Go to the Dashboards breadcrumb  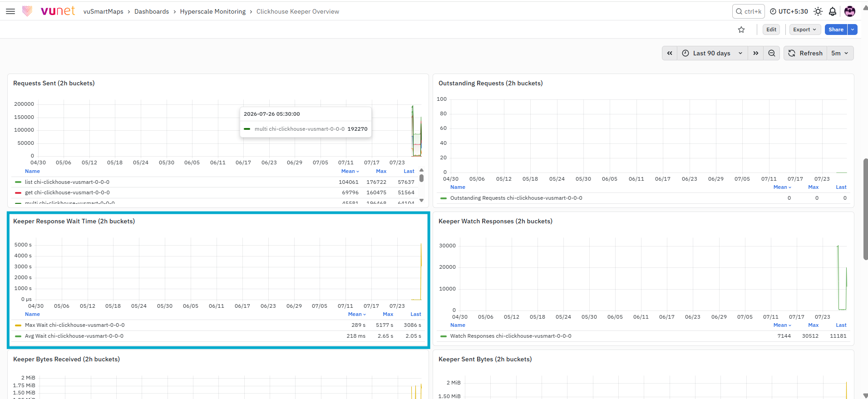[x=152, y=11]
